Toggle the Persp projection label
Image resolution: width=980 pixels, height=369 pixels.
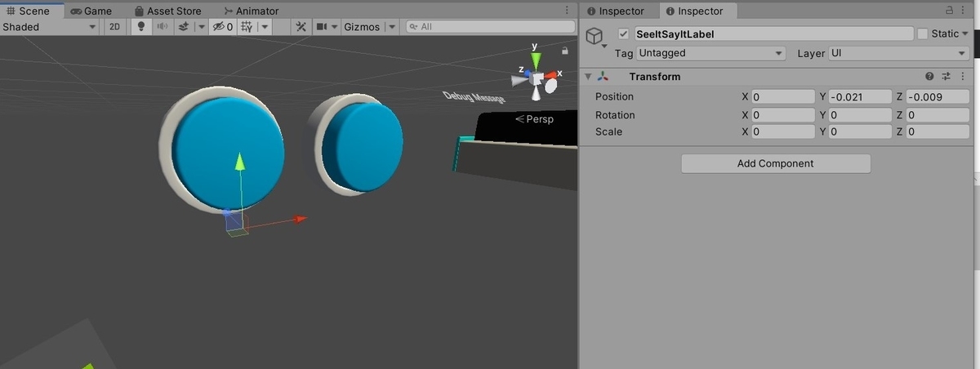tap(534, 119)
